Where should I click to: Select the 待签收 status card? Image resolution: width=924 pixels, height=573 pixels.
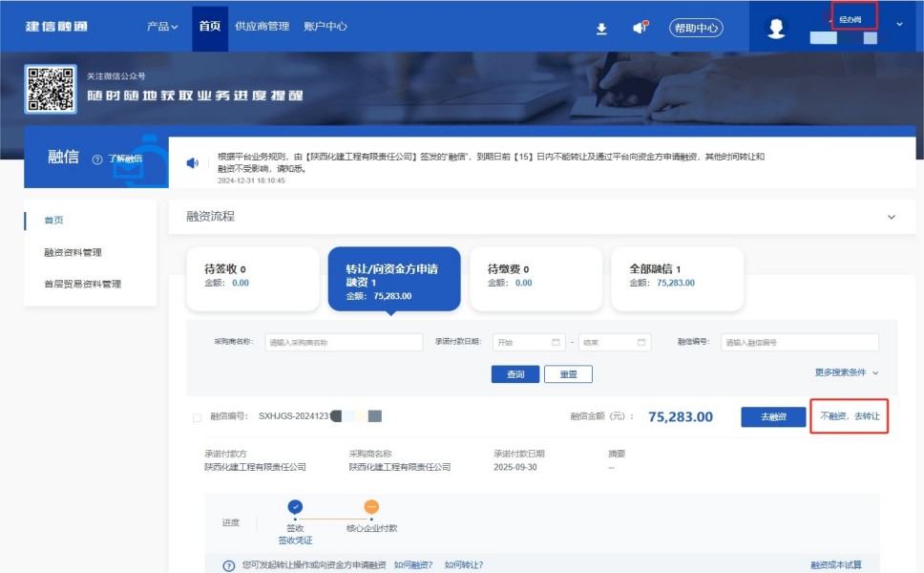click(253, 277)
